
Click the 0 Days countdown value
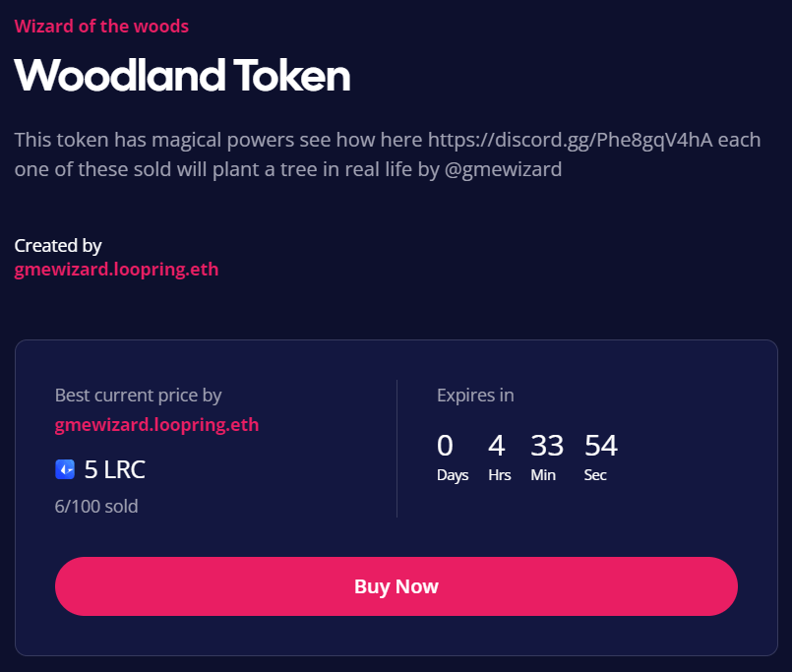click(x=446, y=447)
